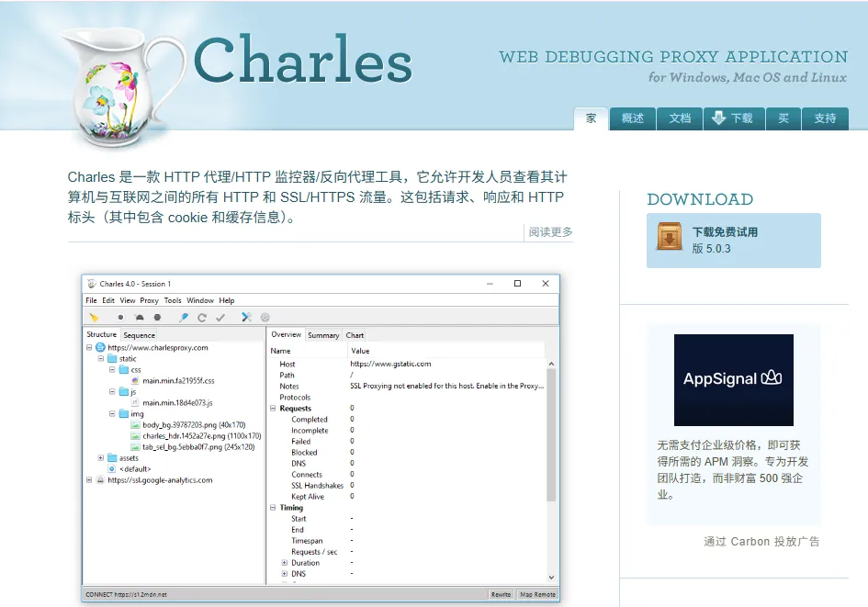
Task: Collapse the static folder node
Action: [103, 357]
